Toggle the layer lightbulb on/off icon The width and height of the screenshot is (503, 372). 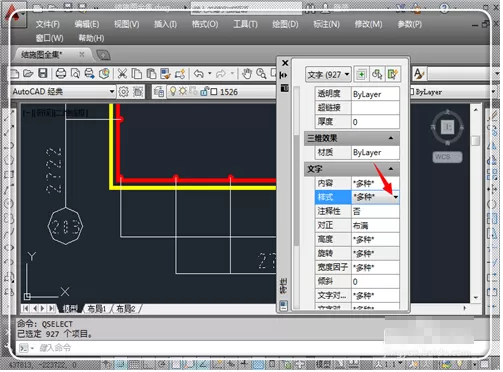(x=173, y=91)
